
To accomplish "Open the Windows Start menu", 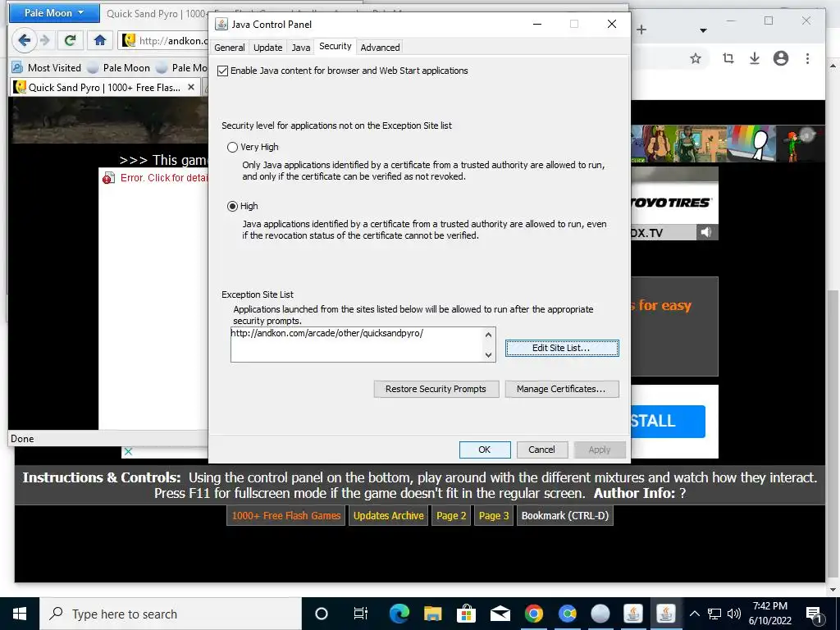I will (x=20, y=614).
